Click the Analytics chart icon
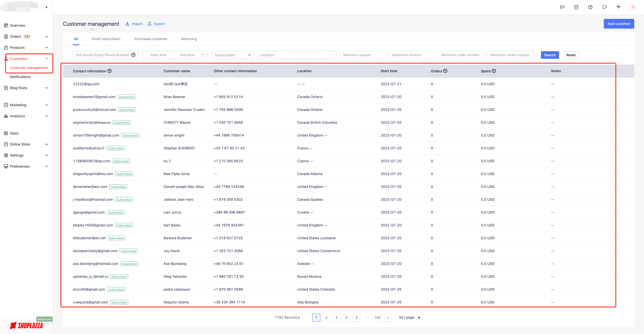The width and height of the screenshot is (644, 334). (6, 116)
